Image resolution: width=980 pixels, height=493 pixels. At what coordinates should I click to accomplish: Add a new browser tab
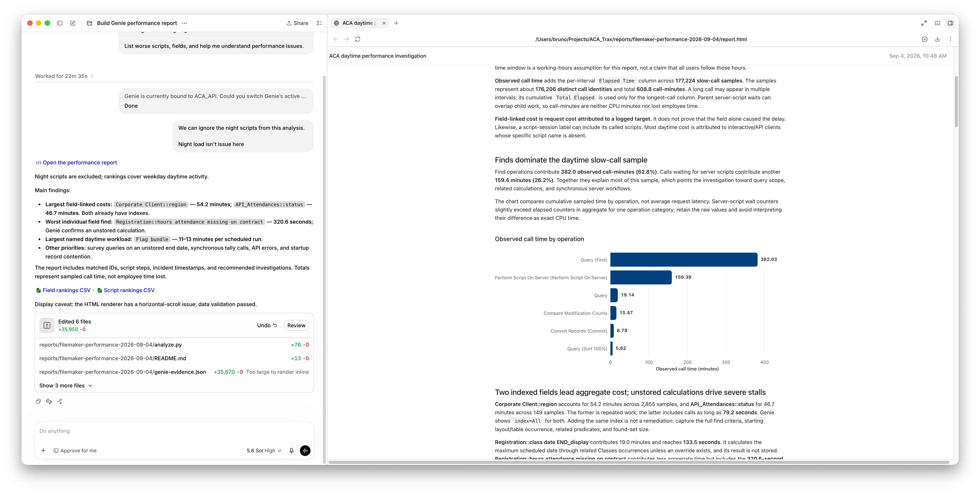pos(396,23)
